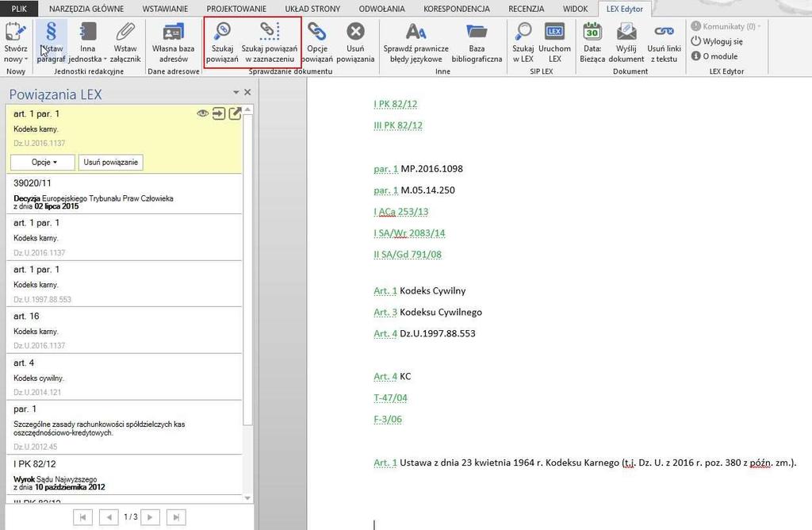This screenshot has height=530, width=812.
Task: Click Art. 3 link before Kodeksu Cywilnego
Action: coord(385,312)
